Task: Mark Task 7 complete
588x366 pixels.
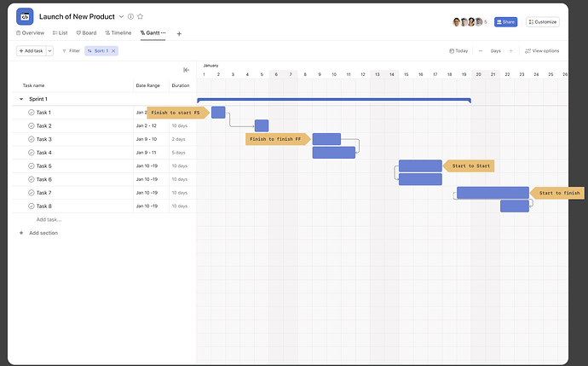Action: click(x=32, y=193)
